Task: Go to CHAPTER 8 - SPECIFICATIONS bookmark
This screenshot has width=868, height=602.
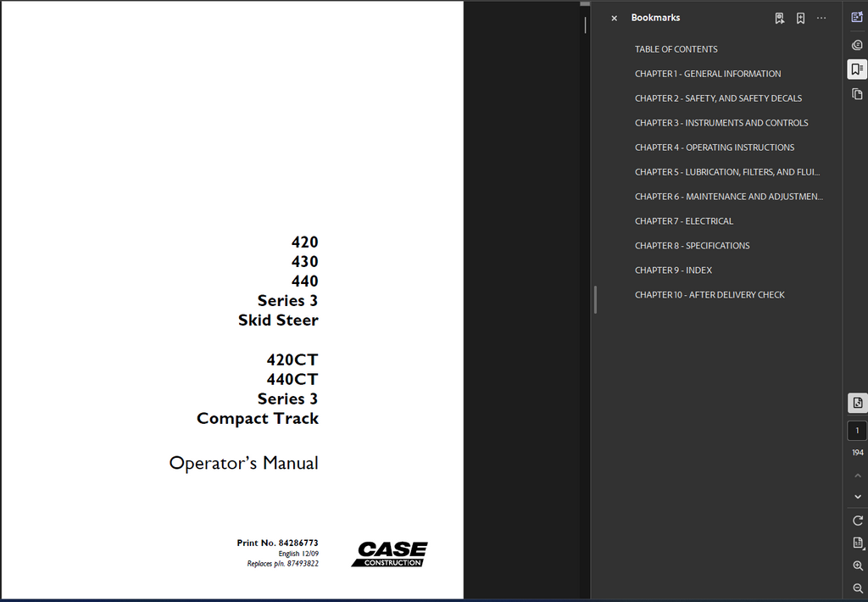Action: pyautogui.click(x=692, y=245)
